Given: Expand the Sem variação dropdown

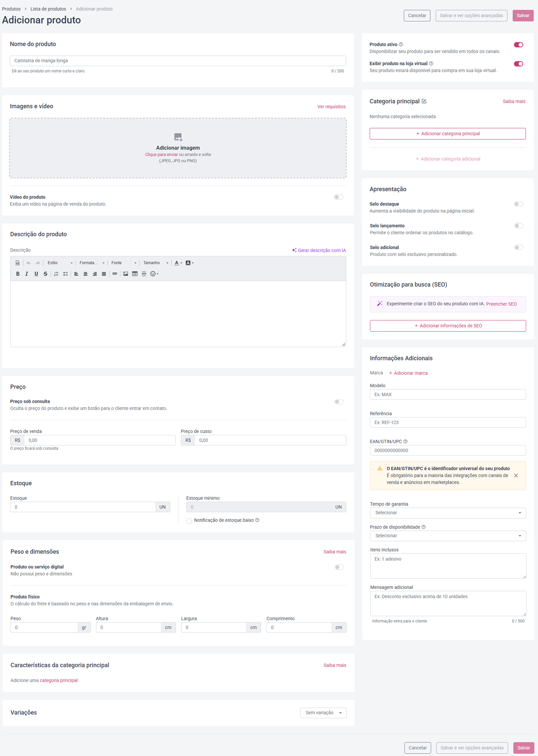Looking at the screenshot, I should click(323, 713).
